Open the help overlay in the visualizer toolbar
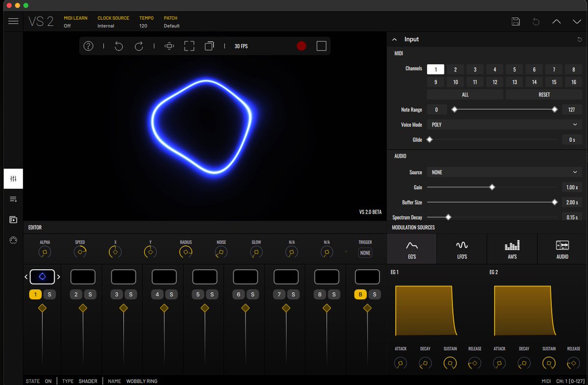588x385 pixels. point(88,46)
